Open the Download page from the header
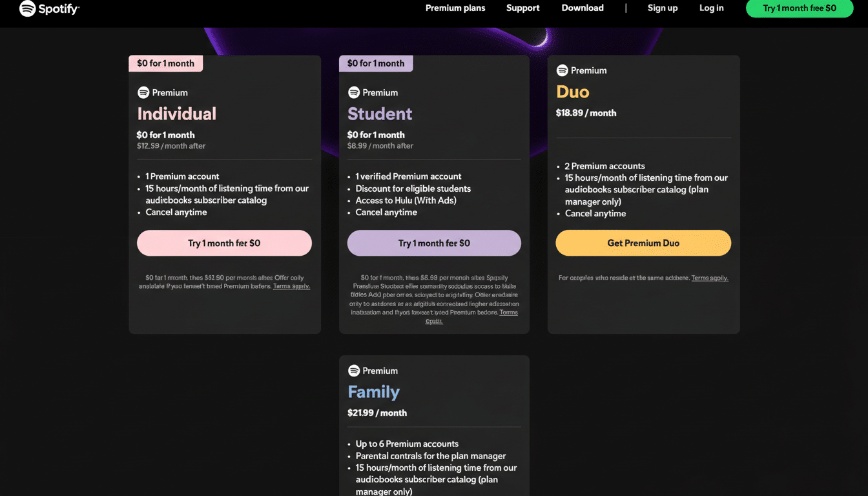 pyautogui.click(x=583, y=8)
